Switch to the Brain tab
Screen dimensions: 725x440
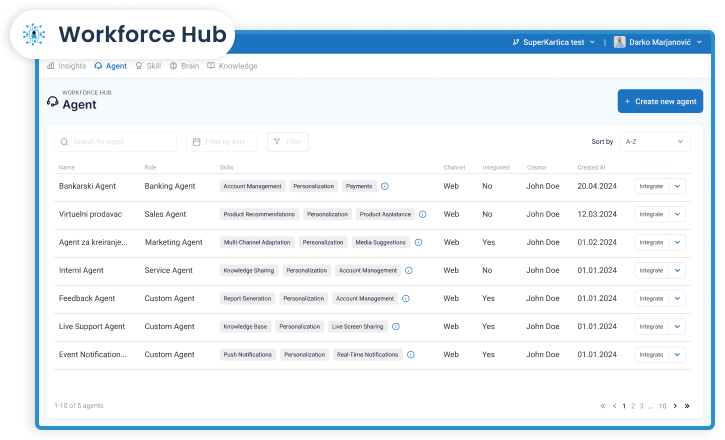click(184, 66)
